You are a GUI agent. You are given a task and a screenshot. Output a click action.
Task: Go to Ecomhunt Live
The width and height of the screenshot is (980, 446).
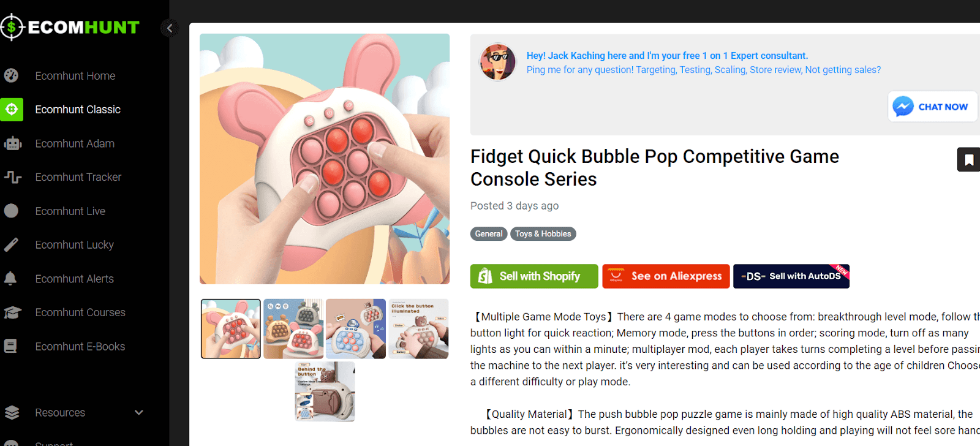(x=70, y=211)
